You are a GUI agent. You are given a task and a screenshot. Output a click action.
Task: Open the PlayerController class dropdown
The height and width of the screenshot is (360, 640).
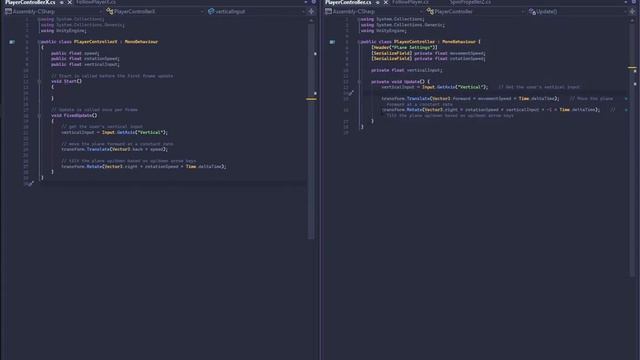tap(475, 11)
